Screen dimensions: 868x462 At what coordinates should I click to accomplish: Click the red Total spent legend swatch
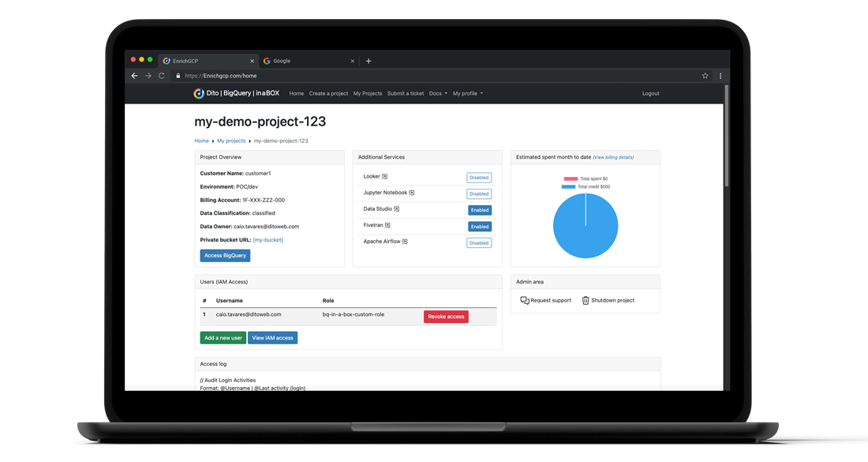[571, 179]
